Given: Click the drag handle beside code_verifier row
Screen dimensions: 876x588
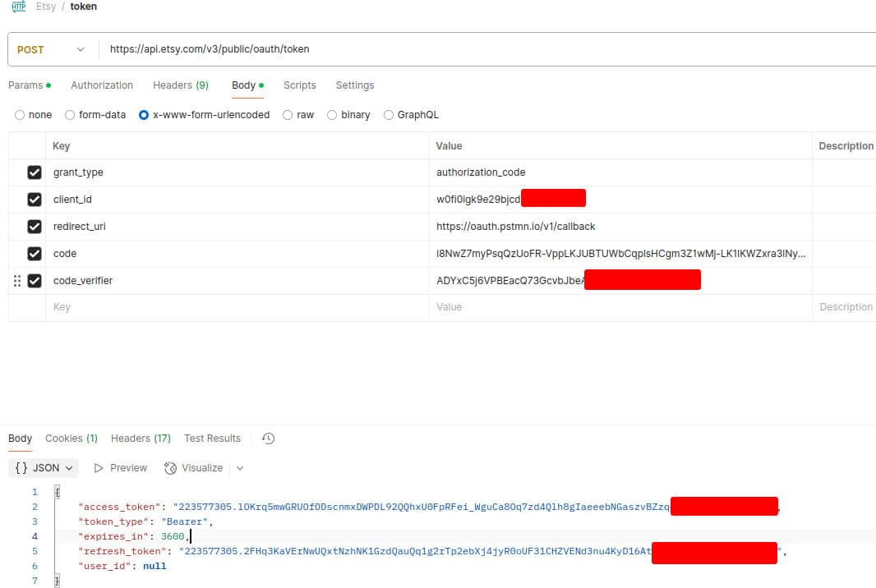Looking at the screenshot, I should [x=17, y=281].
